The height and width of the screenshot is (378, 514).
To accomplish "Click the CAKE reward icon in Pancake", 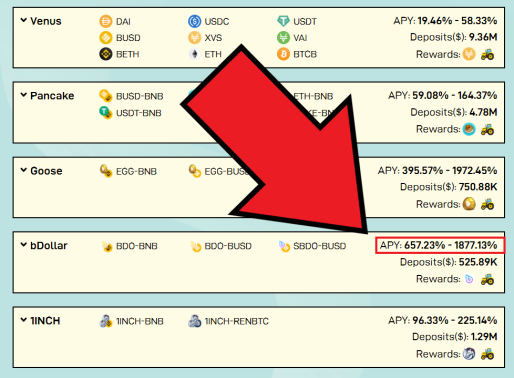I will pos(469,129).
